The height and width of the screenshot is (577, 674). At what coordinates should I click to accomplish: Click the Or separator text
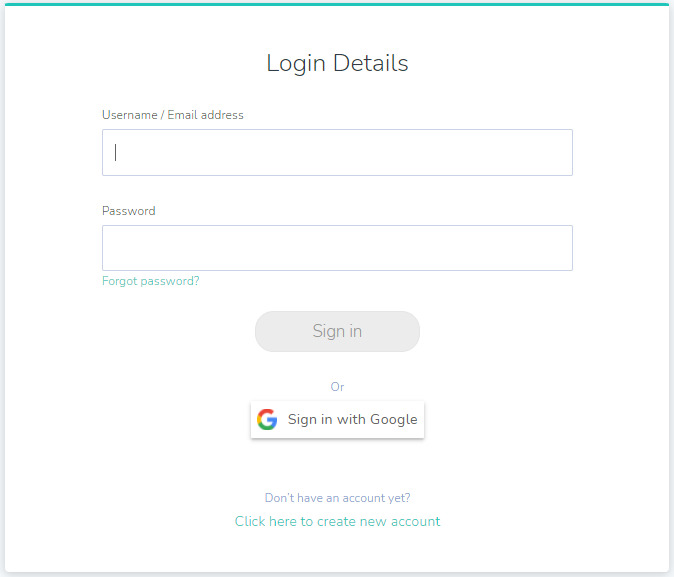pos(337,387)
